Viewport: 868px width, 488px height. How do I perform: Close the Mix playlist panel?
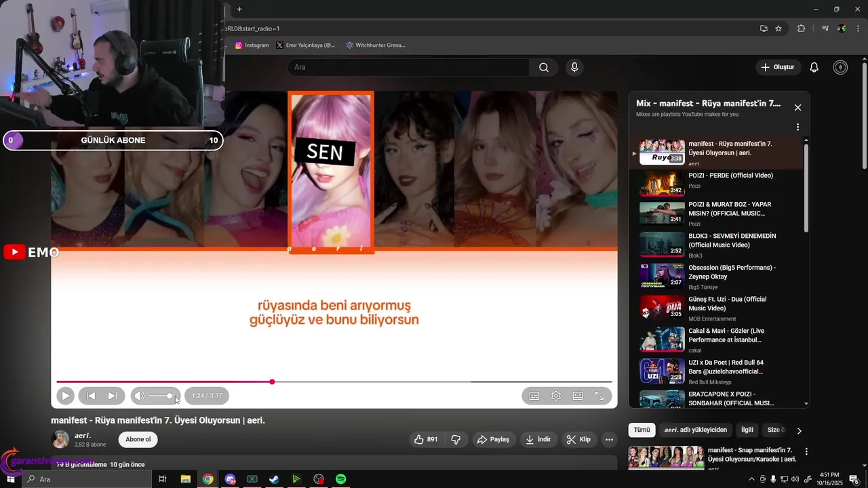pos(797,107)
